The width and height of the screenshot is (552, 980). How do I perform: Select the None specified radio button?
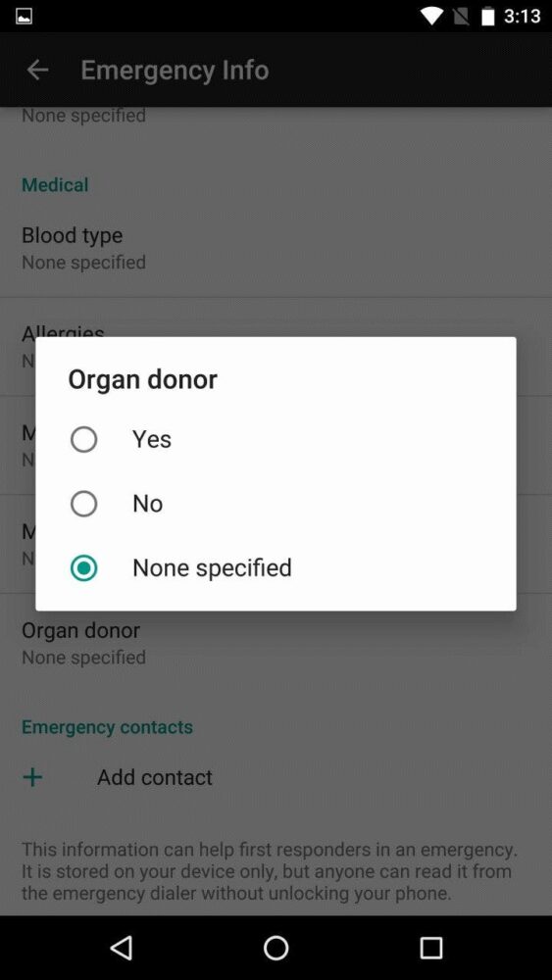click(83, 568)
